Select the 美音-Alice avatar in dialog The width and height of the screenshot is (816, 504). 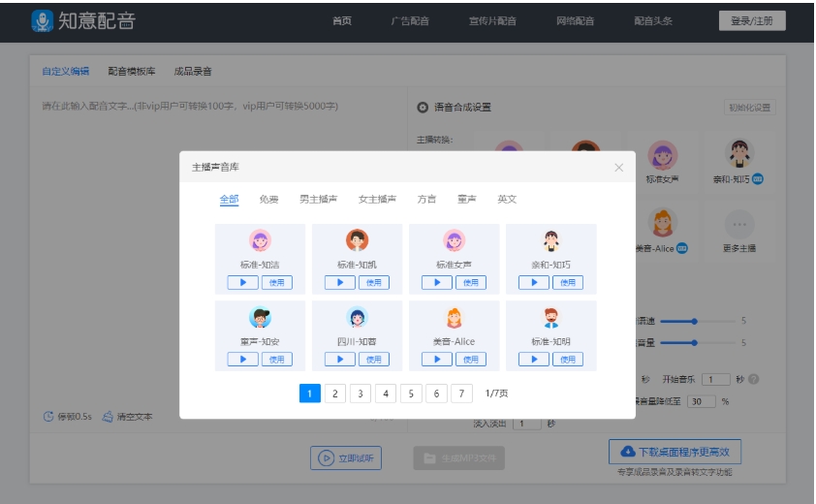[x=454, y=317]
